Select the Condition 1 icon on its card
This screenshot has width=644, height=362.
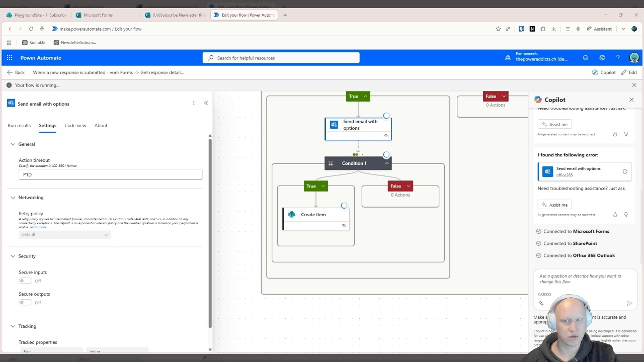pos(331,163)
